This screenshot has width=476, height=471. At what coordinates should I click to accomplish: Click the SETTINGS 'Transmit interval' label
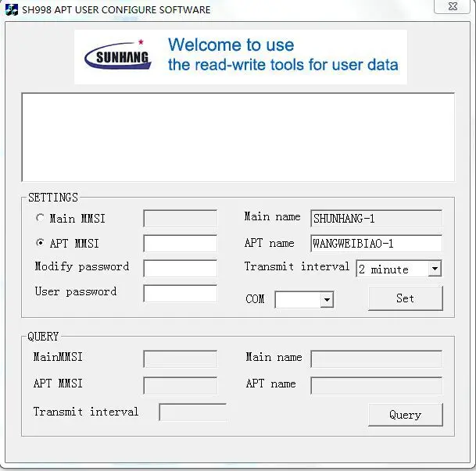click(x=297, y=266)
